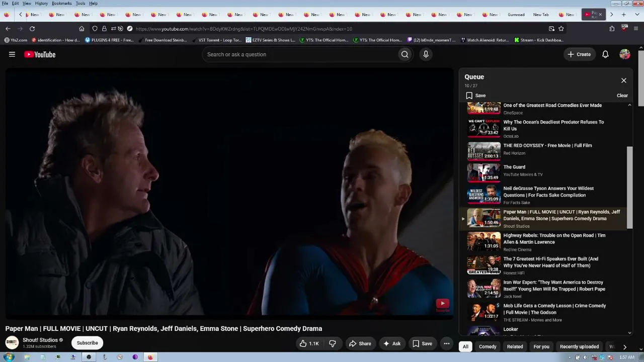Open the Bookmarks menu
The height and width of the screenshot is (362, 644).
(x=61, y=4)
